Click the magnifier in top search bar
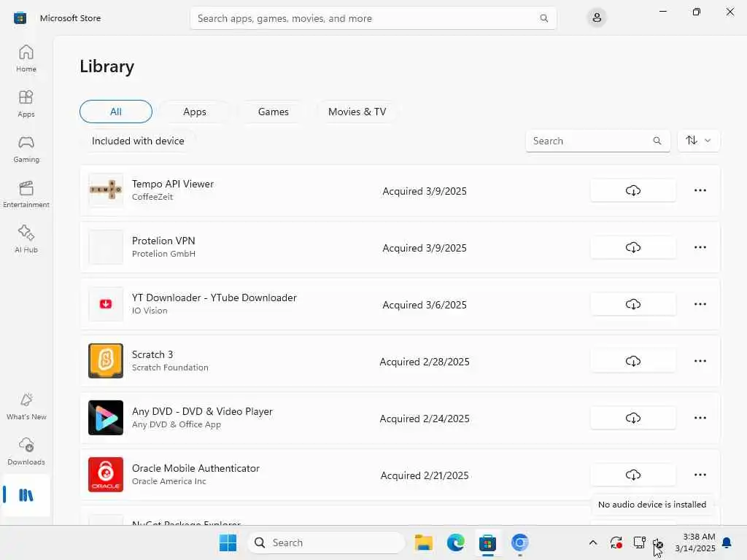The height and width of the screenshot is (560, 747). (544, 18)
